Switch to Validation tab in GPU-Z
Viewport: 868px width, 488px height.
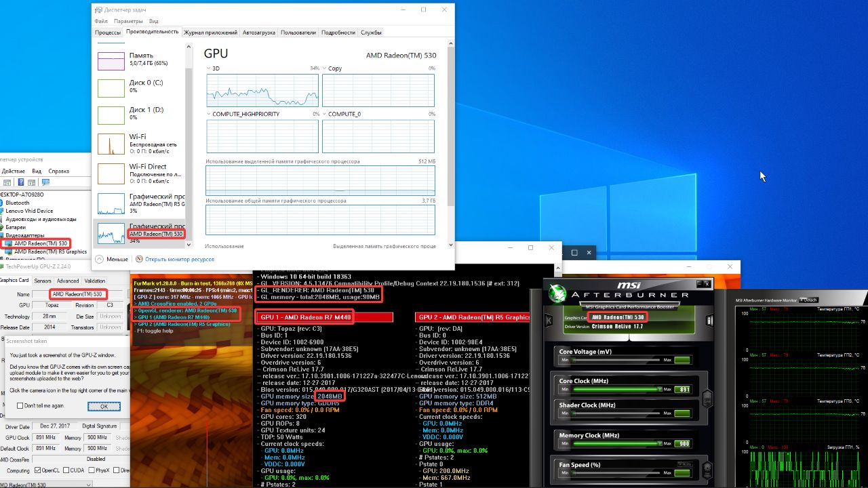point(95,281)
